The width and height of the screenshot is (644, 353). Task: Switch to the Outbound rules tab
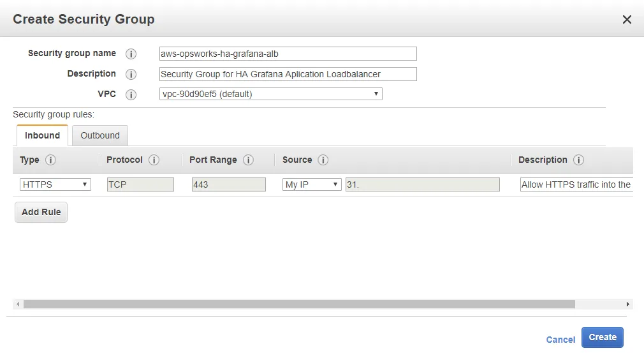[x=100, y=135]
